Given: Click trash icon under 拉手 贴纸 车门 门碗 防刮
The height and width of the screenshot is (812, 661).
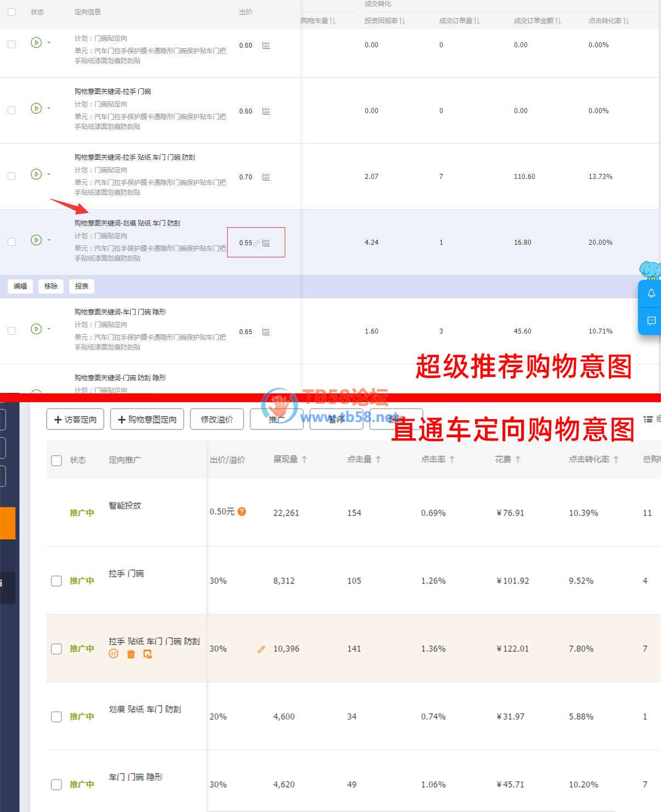Looking at the screenshot, I should coord(131,653).
